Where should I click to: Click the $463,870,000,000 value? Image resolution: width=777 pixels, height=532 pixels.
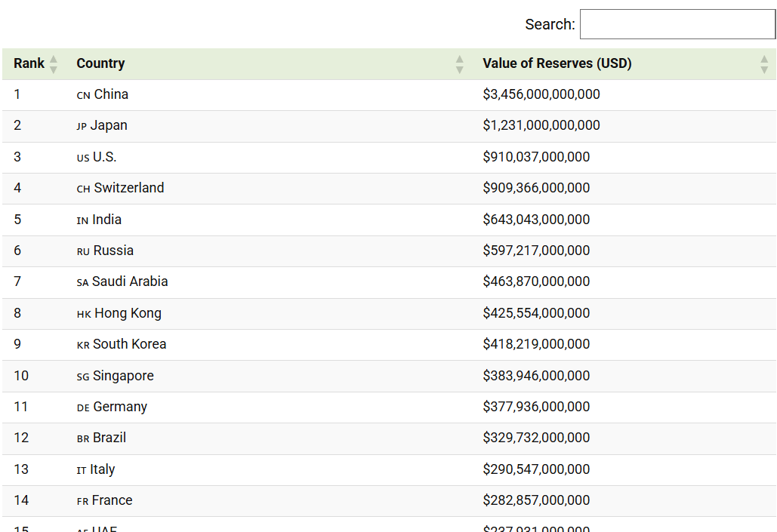(x=536, y=281)
